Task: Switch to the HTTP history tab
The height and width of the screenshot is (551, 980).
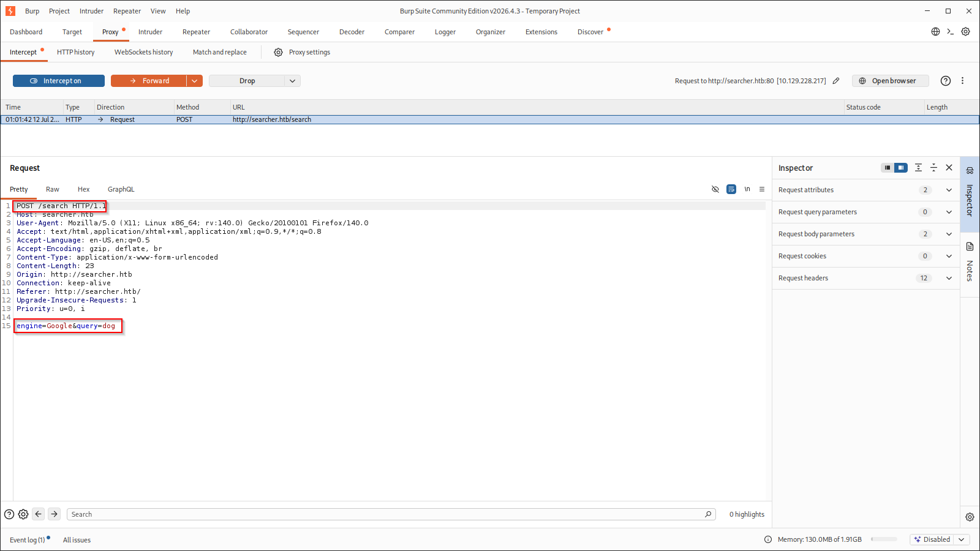Action: tap(76, 52)
